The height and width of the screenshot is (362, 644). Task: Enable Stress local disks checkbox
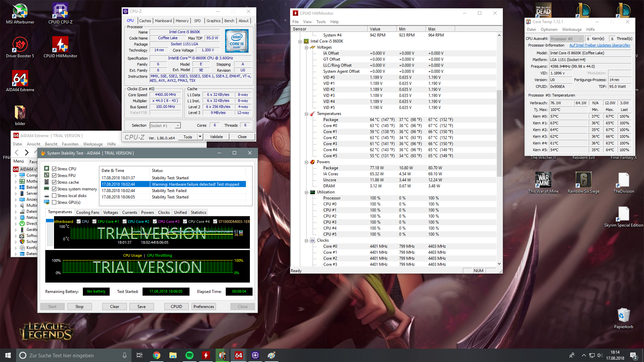coord(54,196)
